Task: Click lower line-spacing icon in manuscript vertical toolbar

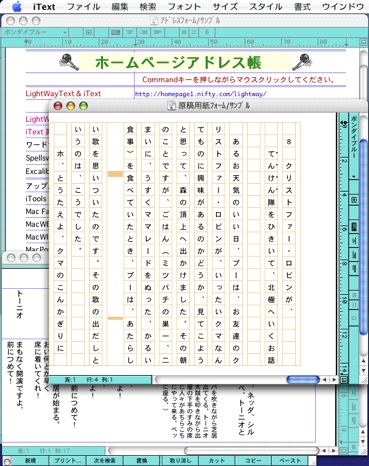Action: (x=354, y=305)
